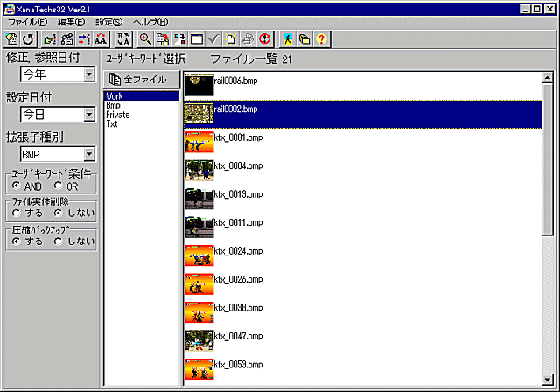Screen dimensions: 560x392
Task: Click the gray checkmark toolbar icon
Action: coord(213,38)
